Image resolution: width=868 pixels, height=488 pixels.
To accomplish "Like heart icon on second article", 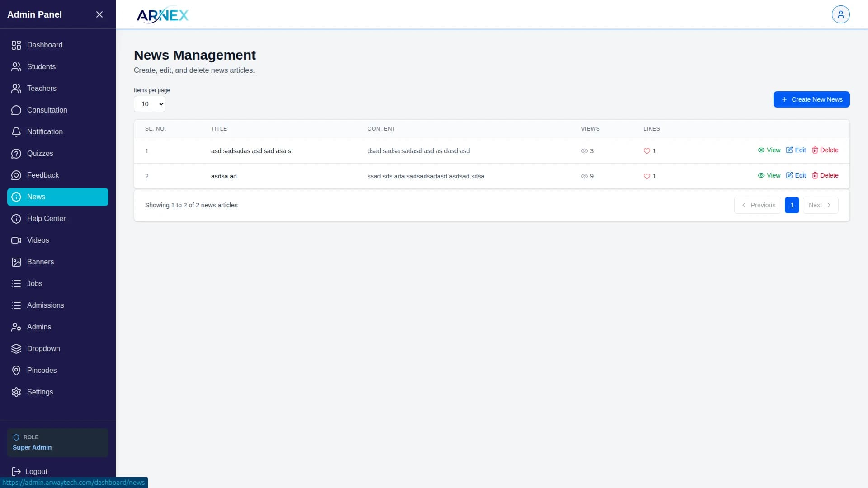I will click(x=646, y=177).
